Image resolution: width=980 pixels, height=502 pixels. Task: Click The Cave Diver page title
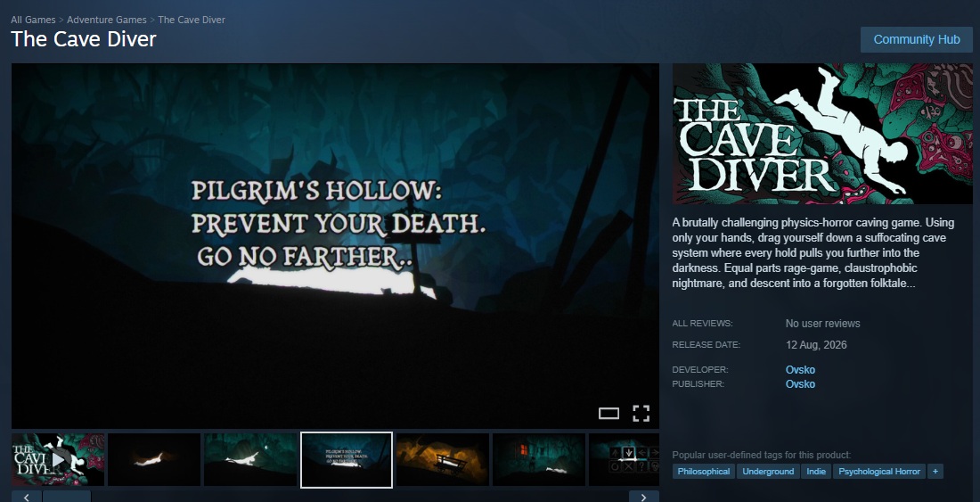84,38
